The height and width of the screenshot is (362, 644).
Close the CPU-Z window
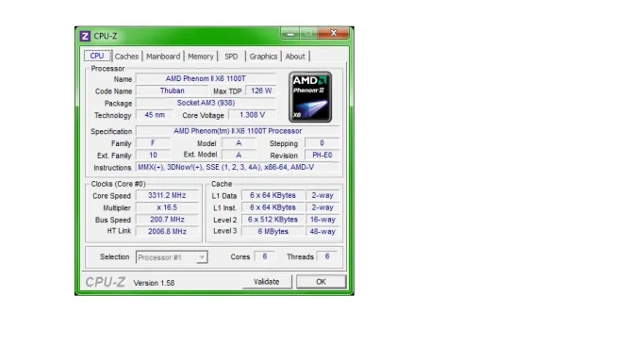(334, 33)
